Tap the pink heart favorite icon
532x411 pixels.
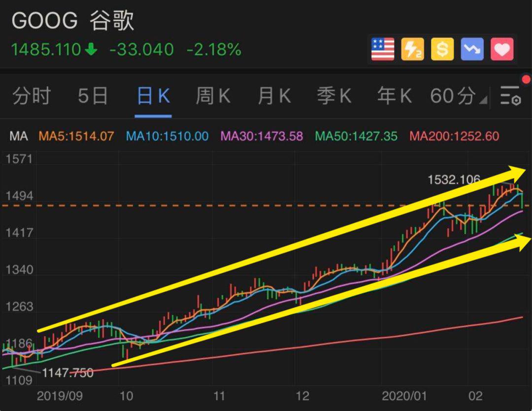pyautogui.click(x=502, y=49)
